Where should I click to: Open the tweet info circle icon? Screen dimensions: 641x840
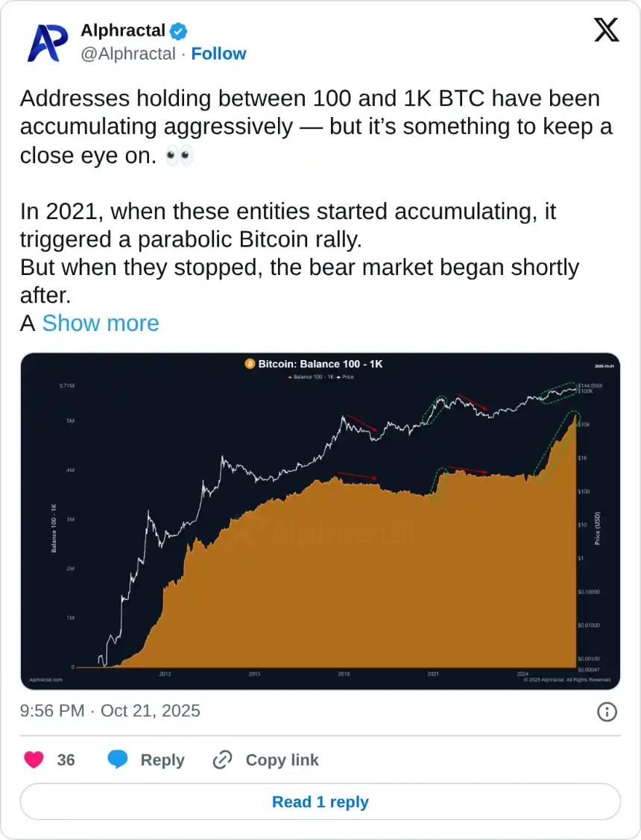pos(607,712)
